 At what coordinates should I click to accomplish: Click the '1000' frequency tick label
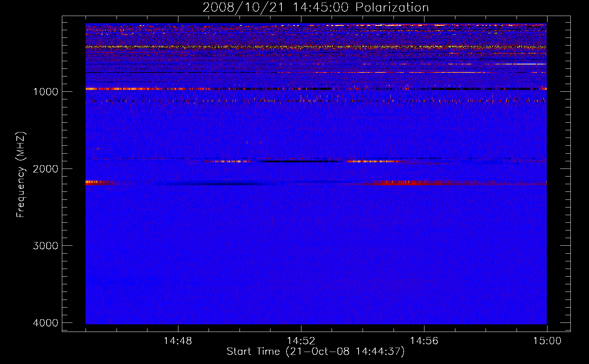point(46,91)
